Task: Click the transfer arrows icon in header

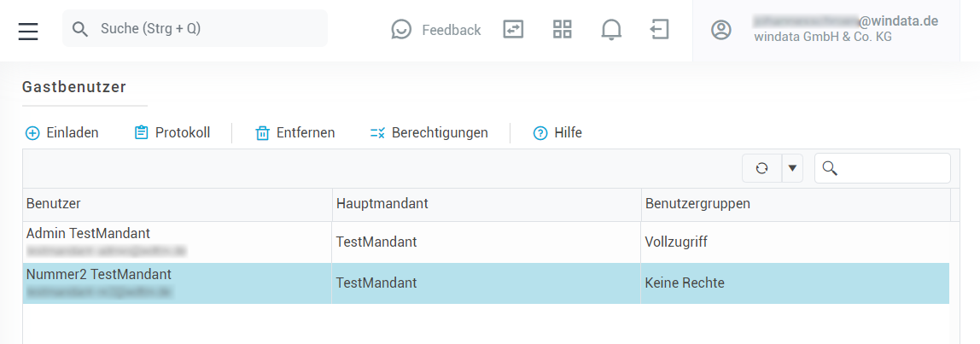Action: pyautogui.click(x=513, y=30)
